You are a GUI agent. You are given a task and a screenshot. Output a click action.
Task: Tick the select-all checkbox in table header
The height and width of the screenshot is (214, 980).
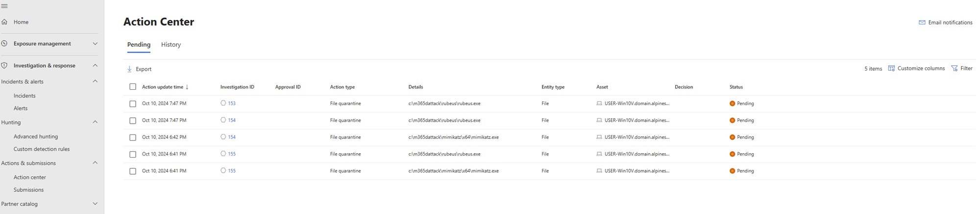click(133, 87)
